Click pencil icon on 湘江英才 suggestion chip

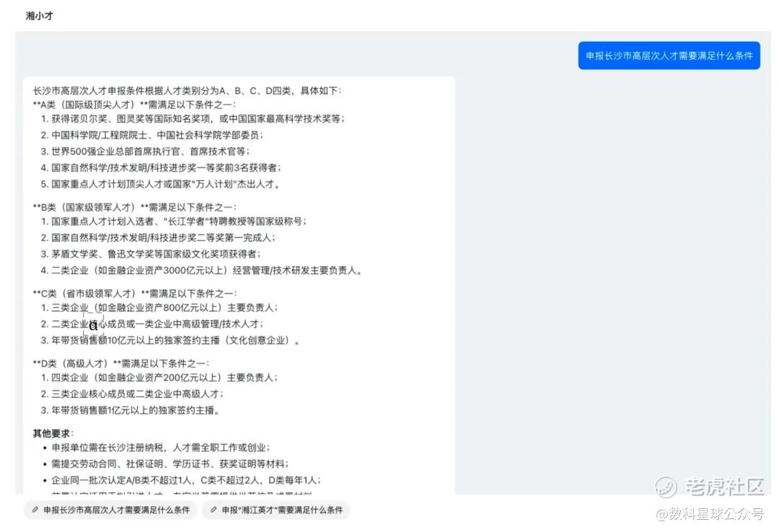[214, 510]
